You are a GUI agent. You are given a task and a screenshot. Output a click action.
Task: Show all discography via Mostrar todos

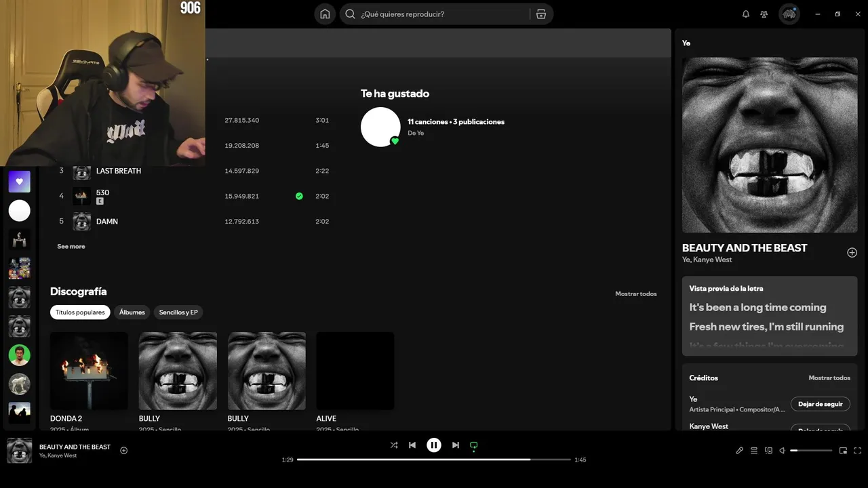[x=636, y=294]
